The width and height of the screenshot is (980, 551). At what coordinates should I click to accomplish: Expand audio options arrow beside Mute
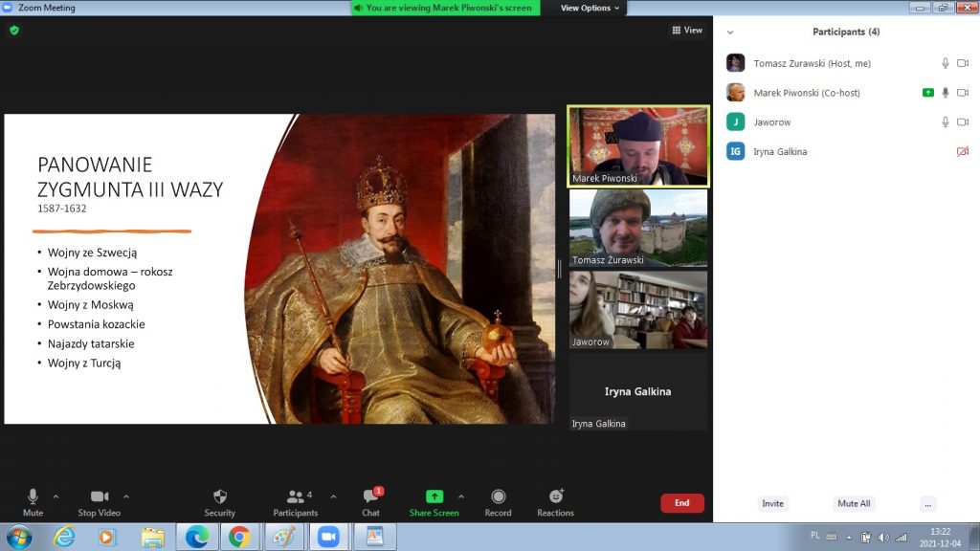pos(56,496)
